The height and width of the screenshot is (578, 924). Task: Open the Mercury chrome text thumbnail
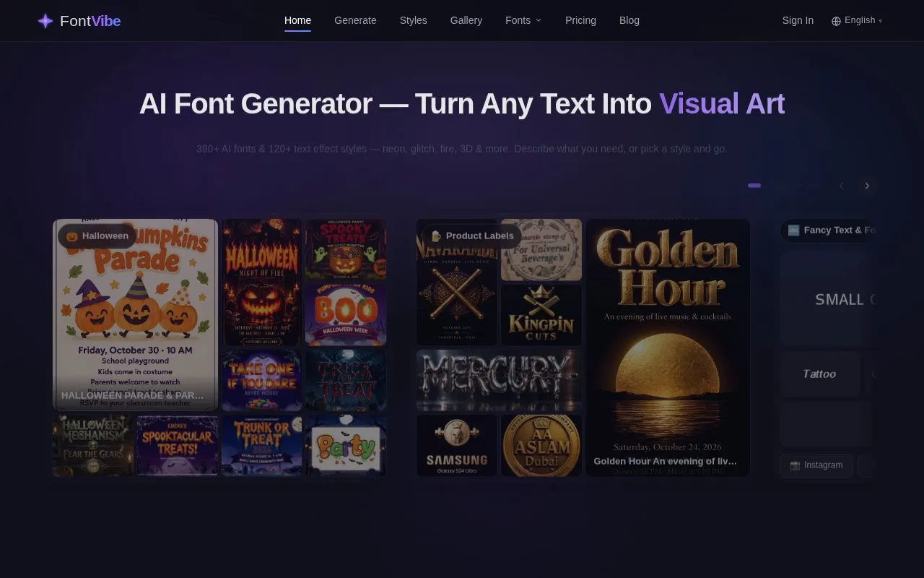coord(499,380)
